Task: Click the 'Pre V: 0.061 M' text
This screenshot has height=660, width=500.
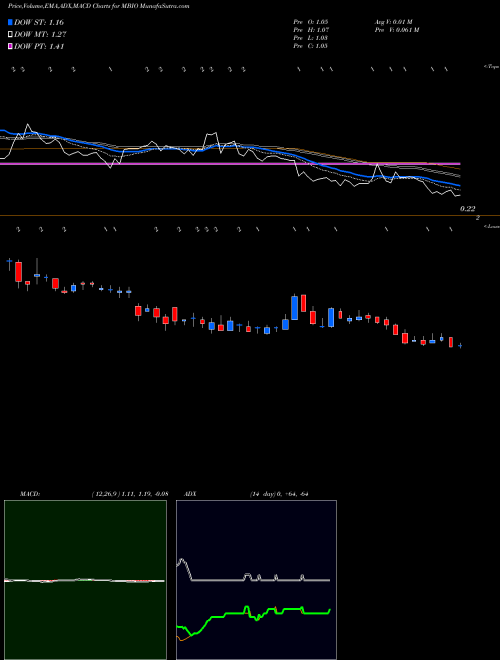Action: 396,30
